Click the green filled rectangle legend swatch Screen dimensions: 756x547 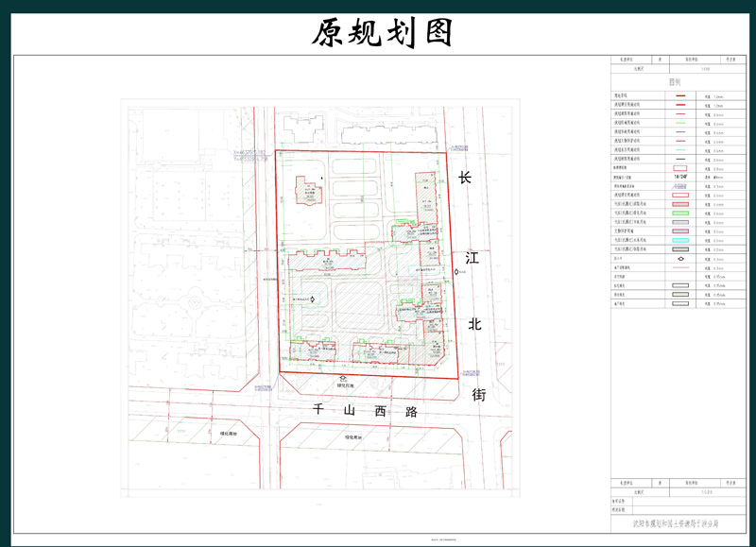[680, 214]
